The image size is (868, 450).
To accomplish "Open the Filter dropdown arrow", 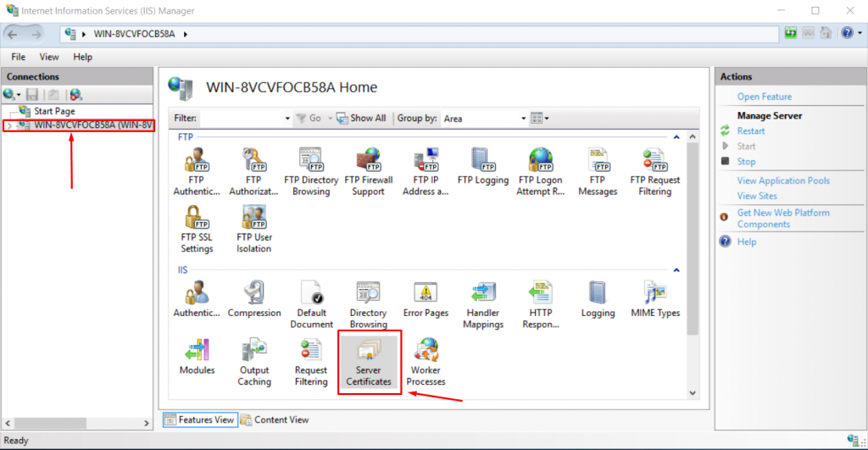I will point(287,119).
